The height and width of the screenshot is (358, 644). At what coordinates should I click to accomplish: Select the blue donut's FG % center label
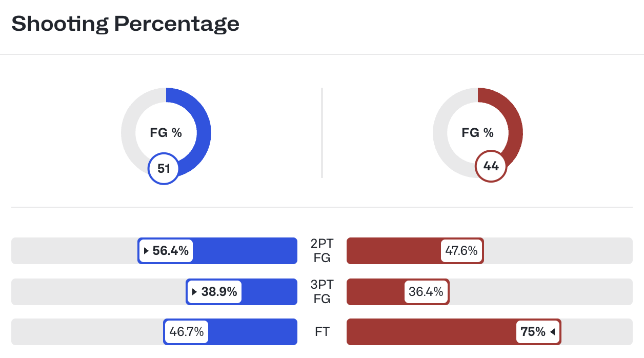point(166,133)
